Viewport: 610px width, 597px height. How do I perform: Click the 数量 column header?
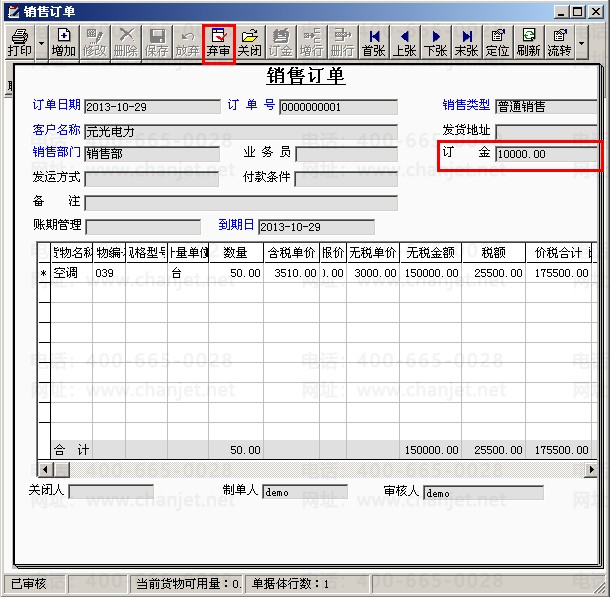coord(236,253)
